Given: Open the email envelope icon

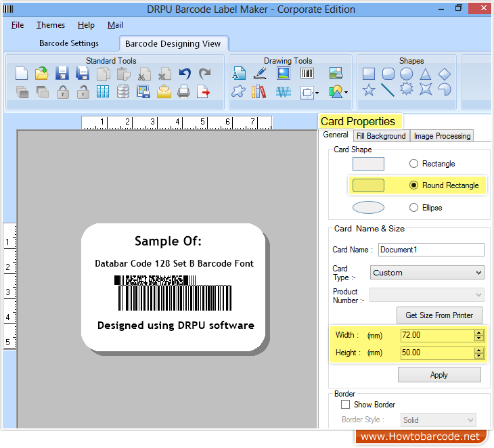Looking at the screenshot, I should point(164,91).
